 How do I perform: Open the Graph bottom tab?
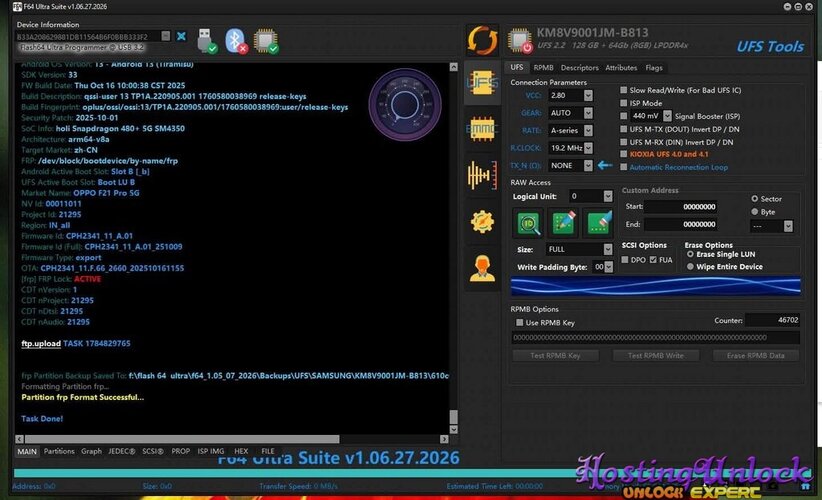91,451
